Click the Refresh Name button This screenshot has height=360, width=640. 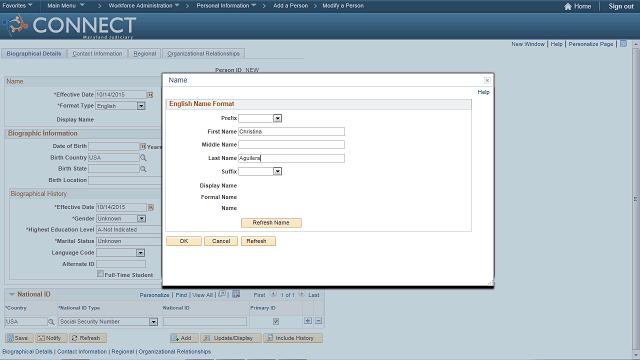click(271, 223)
